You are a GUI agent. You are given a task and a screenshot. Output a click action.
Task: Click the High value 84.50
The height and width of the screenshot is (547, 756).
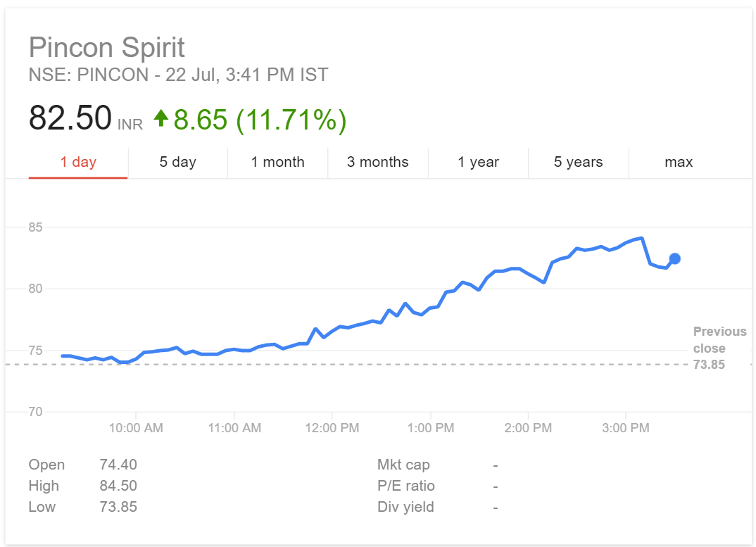(x=118, y=486)
